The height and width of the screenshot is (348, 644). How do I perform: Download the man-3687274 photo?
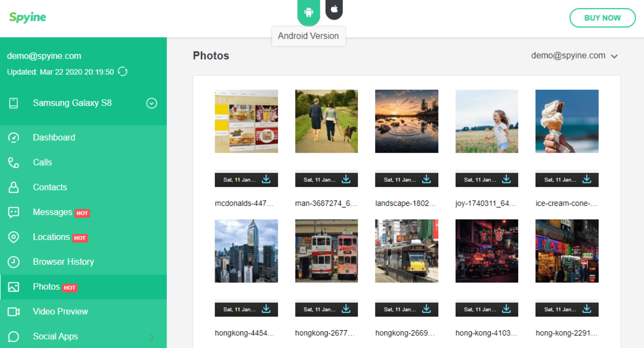point(346,179)
